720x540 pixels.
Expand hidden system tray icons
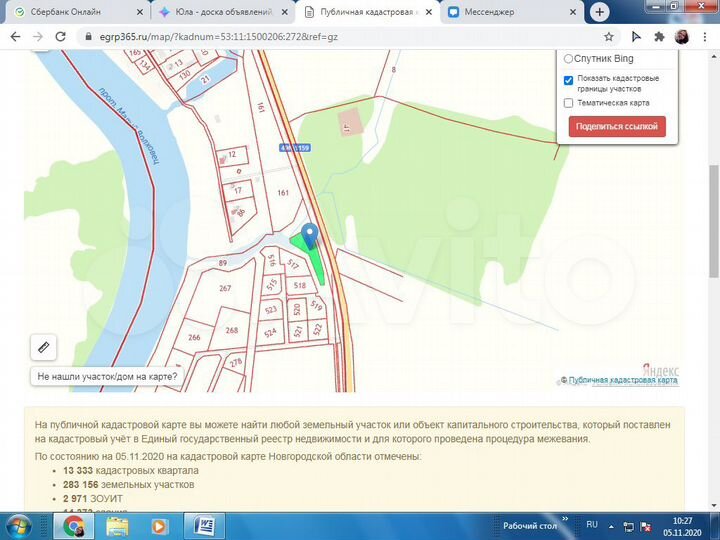point(611,525)
